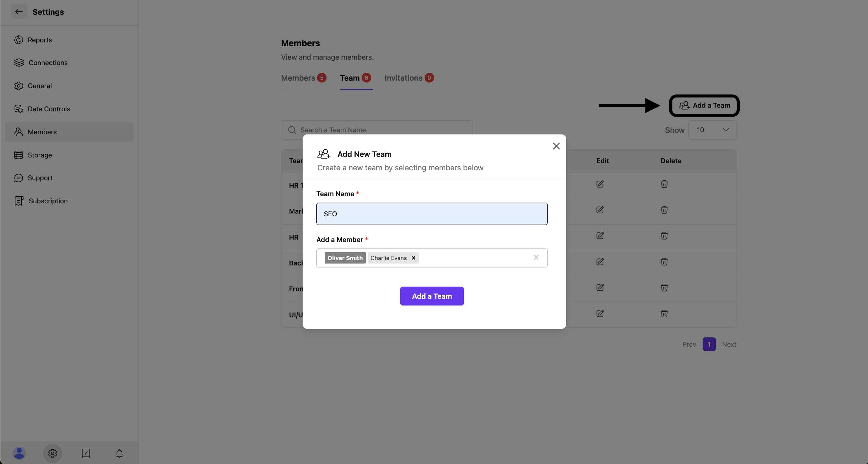The image size is (868, 464).
Task: Open the Add a Member selector
Action: coord(472,258)
